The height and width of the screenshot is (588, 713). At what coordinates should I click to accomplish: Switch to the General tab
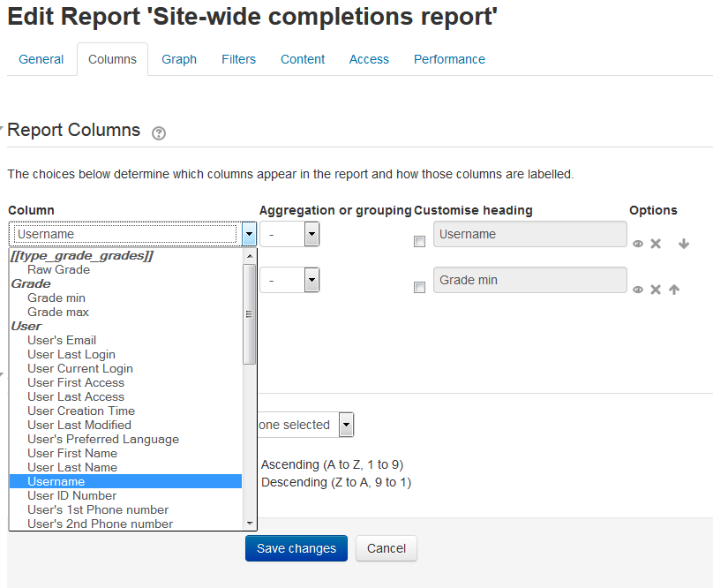pos(41,59)
